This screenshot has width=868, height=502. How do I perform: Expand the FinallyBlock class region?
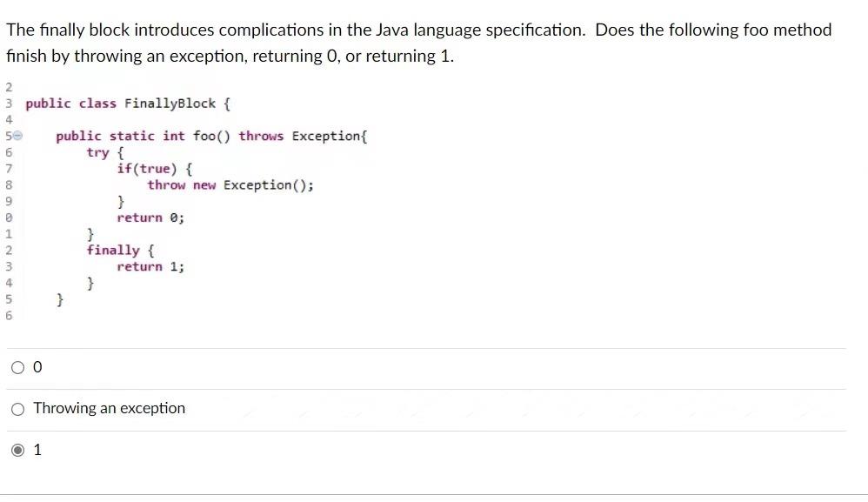[x=17, y=136]
